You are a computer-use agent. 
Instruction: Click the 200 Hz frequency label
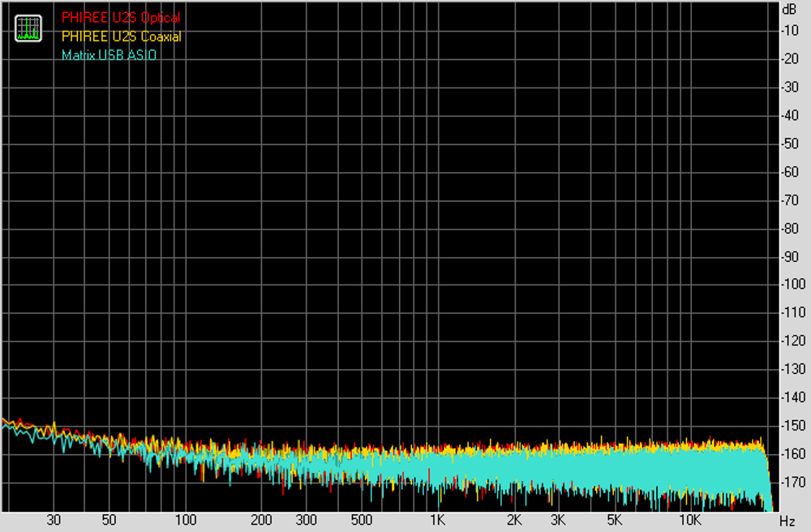click(x=261, y=520)
